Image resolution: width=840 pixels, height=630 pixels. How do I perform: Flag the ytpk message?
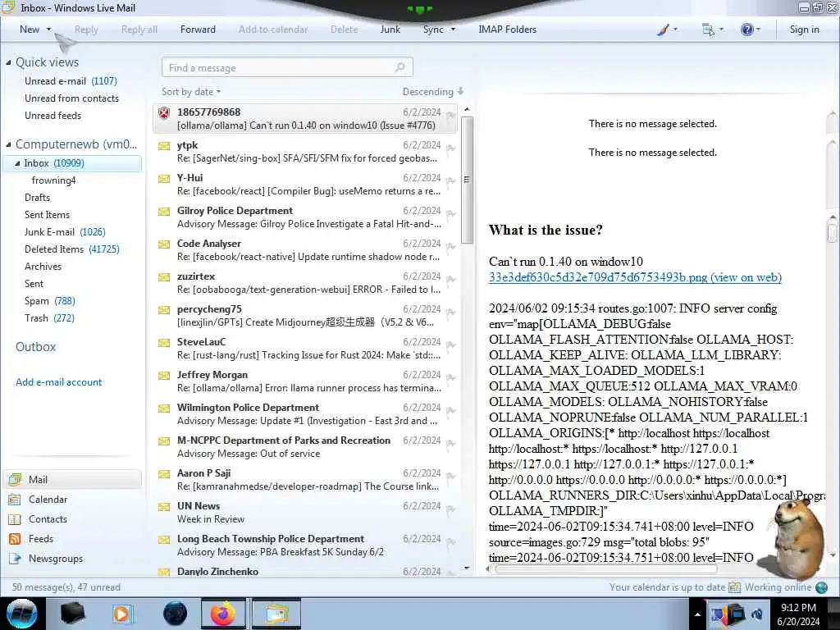click(x=450, y=148)
